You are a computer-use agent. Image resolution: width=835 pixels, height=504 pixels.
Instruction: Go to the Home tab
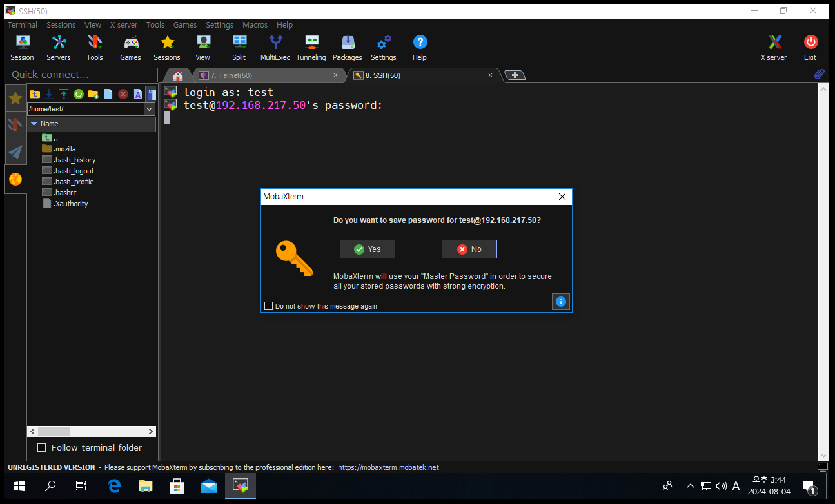click(x=178, y=75)
